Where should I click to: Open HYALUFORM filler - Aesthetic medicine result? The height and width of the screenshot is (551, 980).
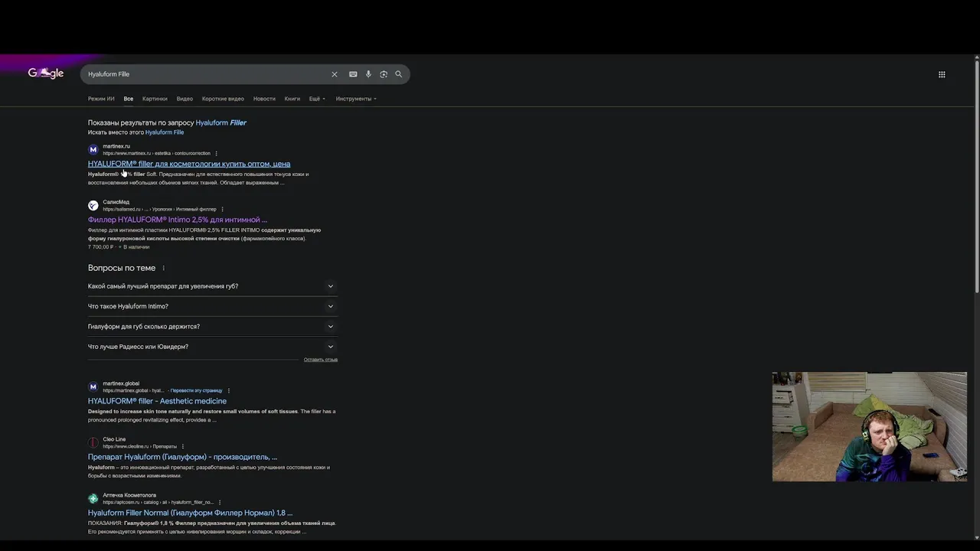click(x=157, y=401)
